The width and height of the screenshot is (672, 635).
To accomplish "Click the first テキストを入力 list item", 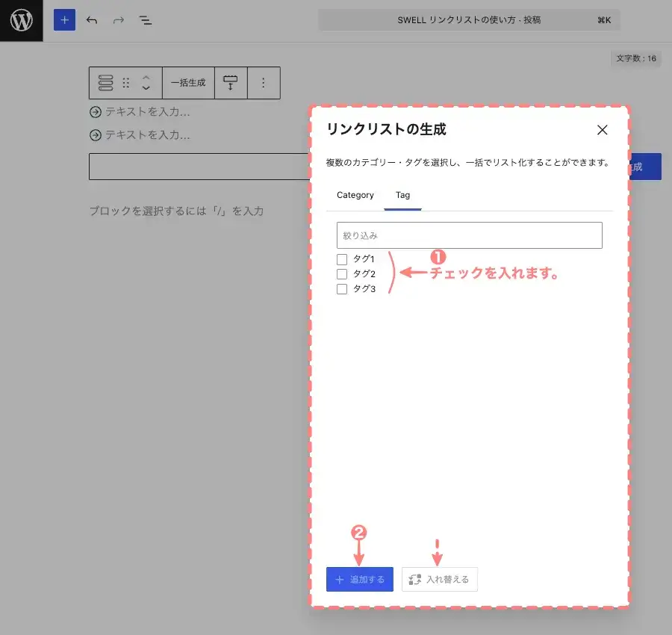I will click(x=147, y=112).
